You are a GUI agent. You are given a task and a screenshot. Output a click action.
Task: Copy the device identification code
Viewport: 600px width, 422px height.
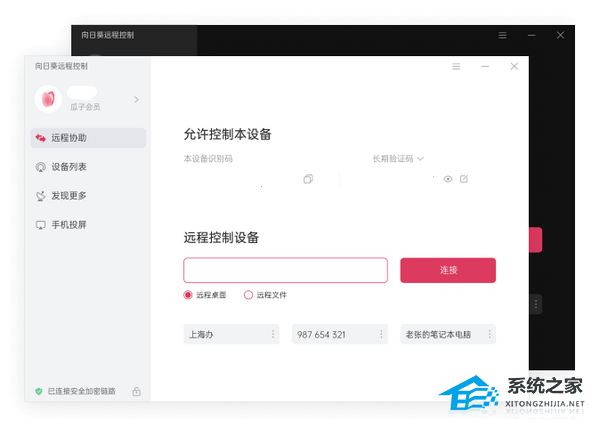click(x=308, y=179)
